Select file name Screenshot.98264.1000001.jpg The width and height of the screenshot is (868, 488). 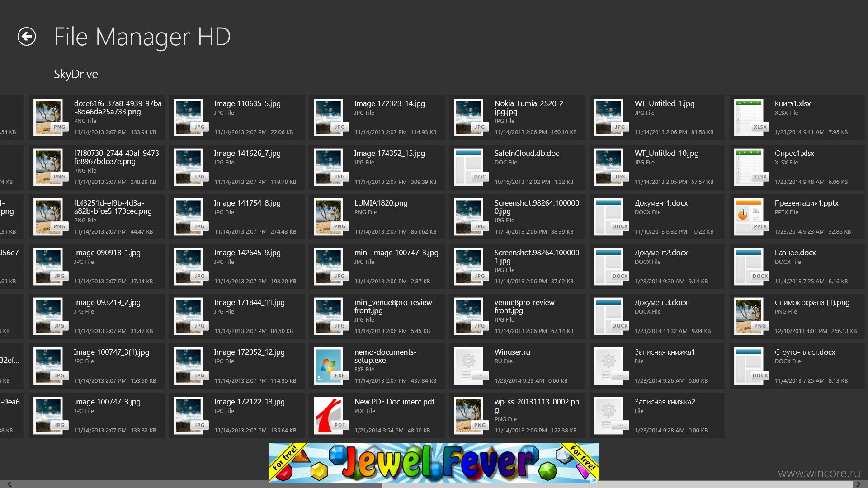pyautogui.click(x=537, y=257)
